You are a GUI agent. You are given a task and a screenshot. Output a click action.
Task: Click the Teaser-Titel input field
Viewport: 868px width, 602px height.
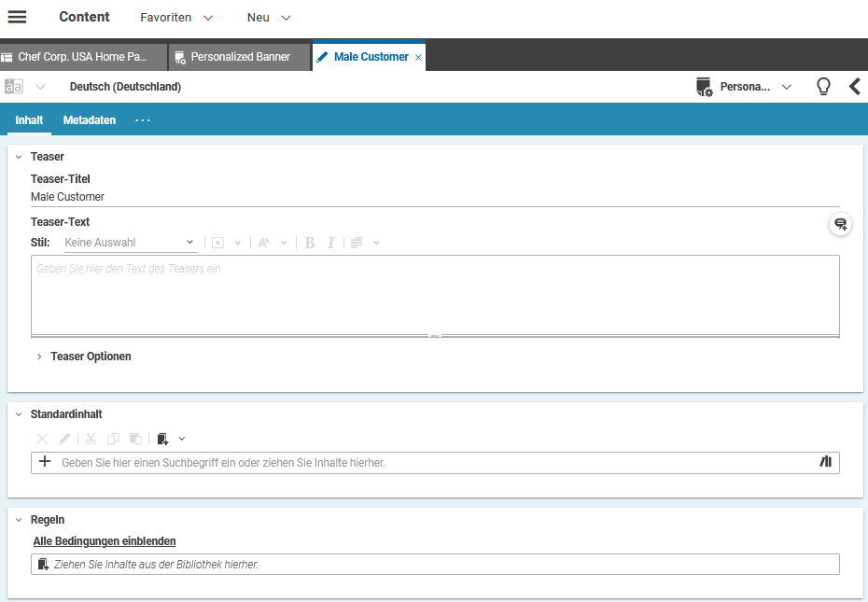(x=434, y=197)
